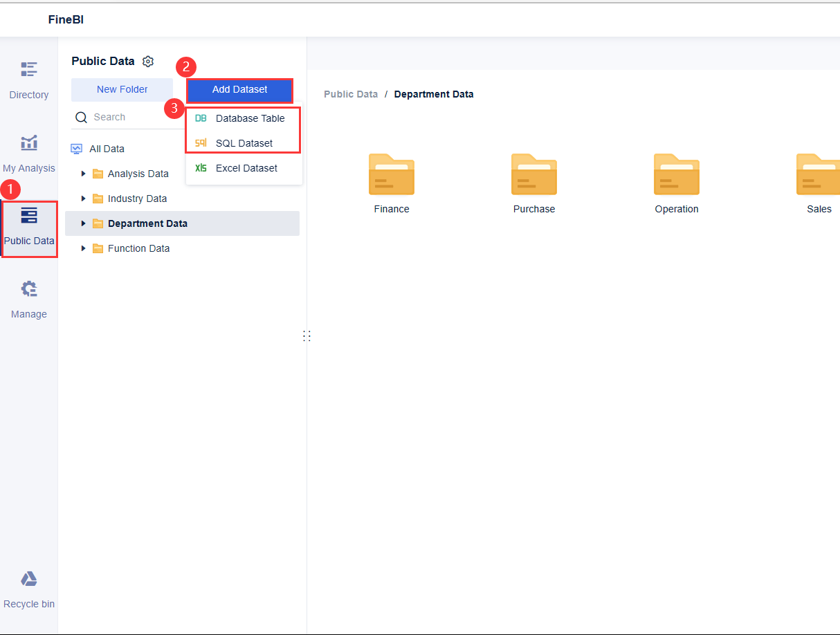Open the Manage section icon
The width and height of the screenshot is (840, 635).
[28, 288]
